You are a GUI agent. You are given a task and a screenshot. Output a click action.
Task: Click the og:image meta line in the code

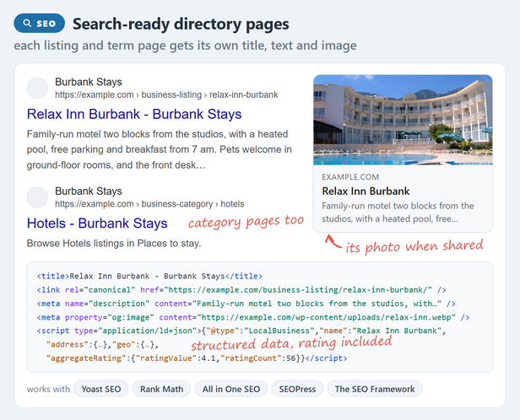[253, 317]
